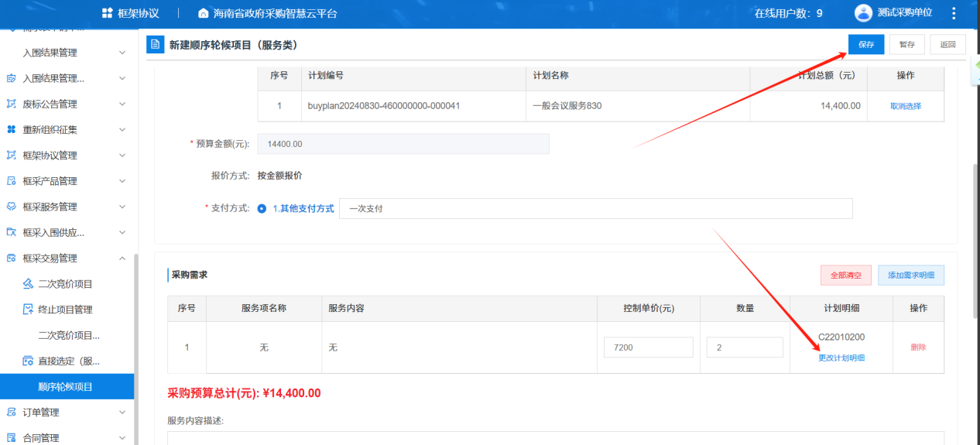
Task: Click the 框采入围供应 sidebar icon
Action: 12,232
